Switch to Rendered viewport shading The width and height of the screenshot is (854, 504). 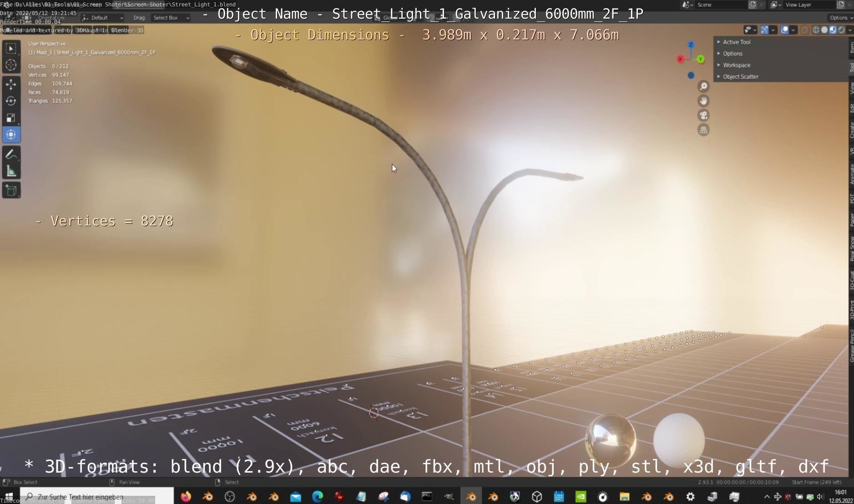pyautogui.click(x=841, y=30)
